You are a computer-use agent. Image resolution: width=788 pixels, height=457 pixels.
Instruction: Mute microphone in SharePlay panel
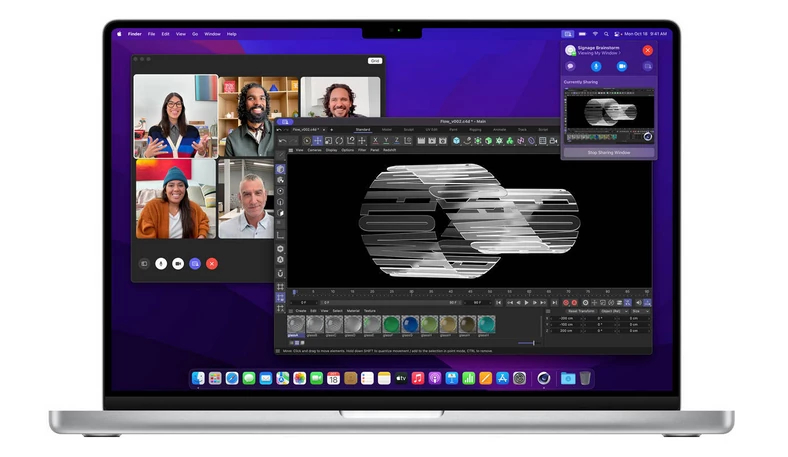coord(596,66)
